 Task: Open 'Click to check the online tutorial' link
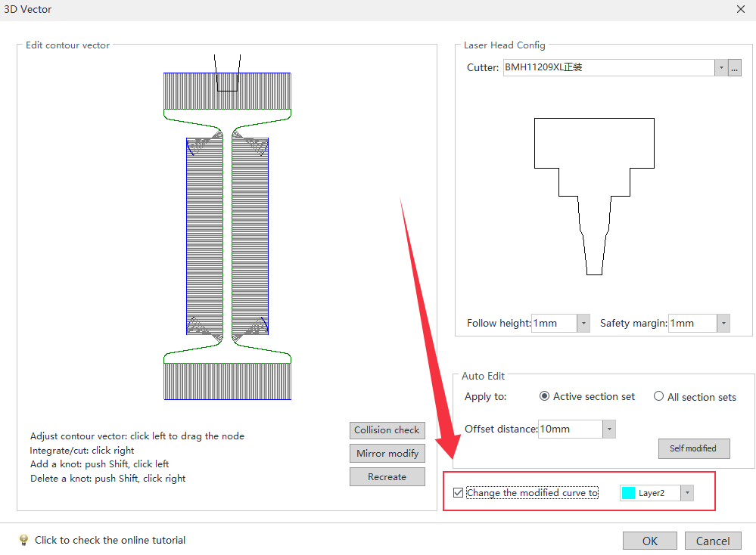pyautogui.click(x=110, y=540)
